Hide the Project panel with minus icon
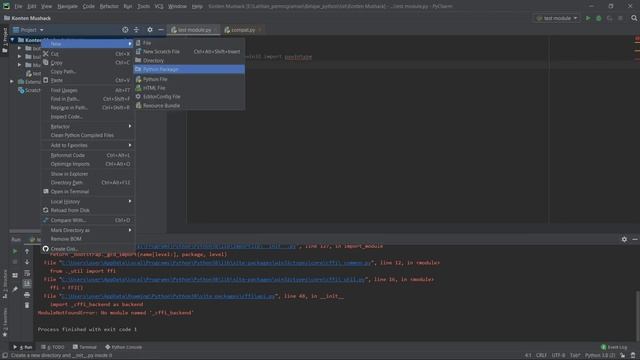The width and height of the screenshot is (640, 360). pos(161,30)
